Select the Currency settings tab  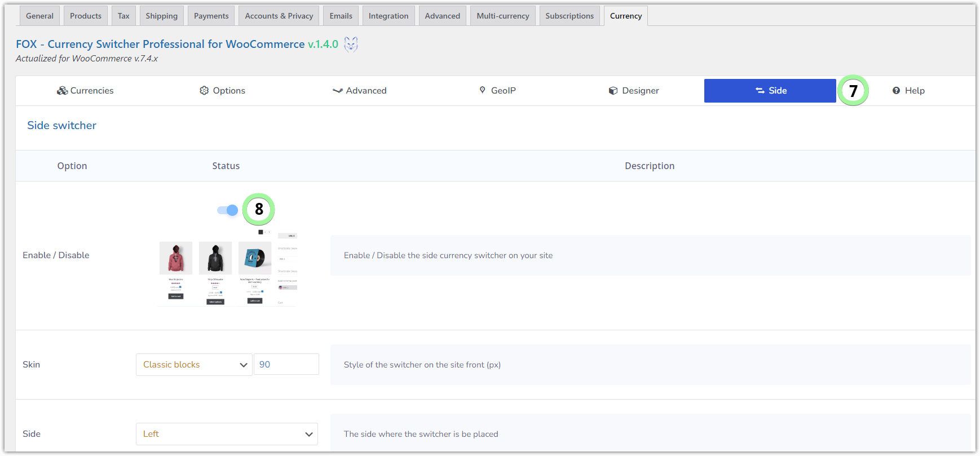626,16
